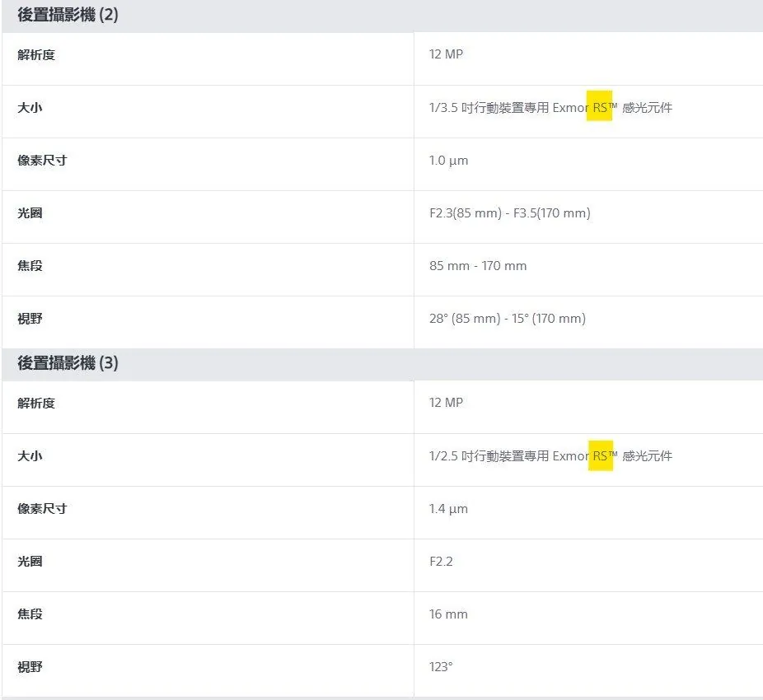
Task: Select the 12 MP value under 後置攝影機 (2)
Action: point(446,54)
